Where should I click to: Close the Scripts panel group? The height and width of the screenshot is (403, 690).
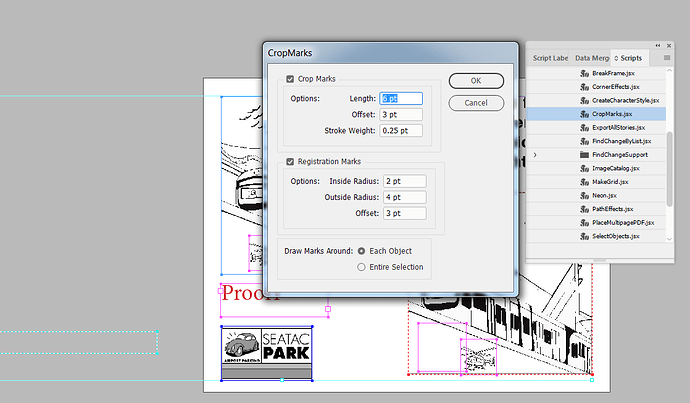click(x=669, y=45)
